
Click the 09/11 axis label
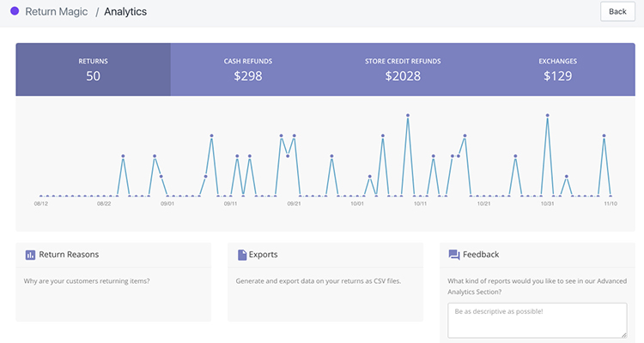click(231, 203)
